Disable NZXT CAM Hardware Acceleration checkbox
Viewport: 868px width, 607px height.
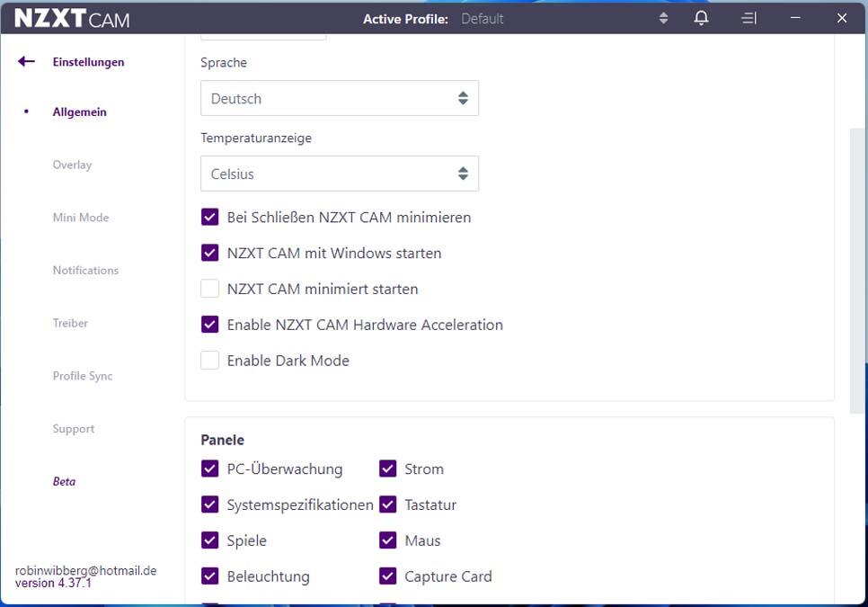209,325
